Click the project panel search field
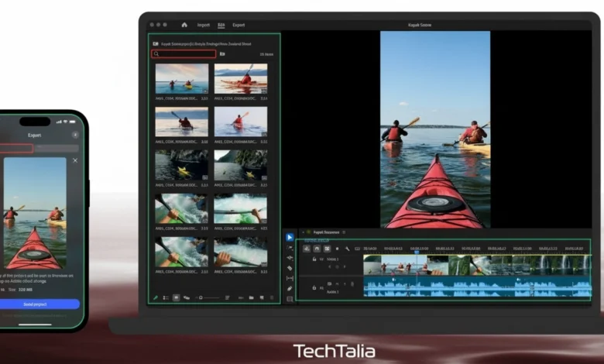The height and width of the screenshot is (364, 604). [x=184, y=54]
